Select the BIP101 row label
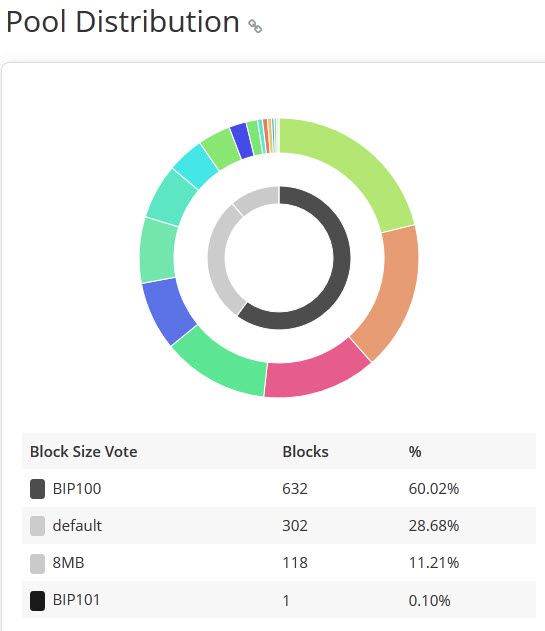The height and width of the screenshot is (631, 545). coord(76,600)
